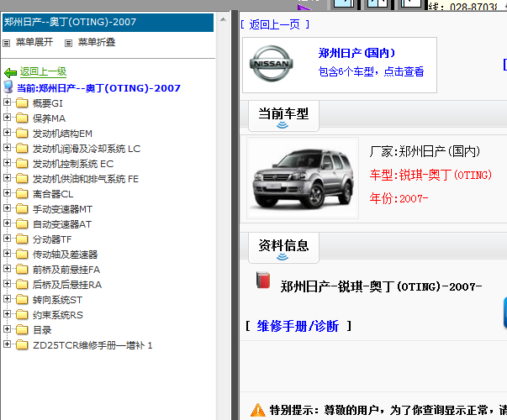Image resolution: width=507 pixels, height=420 pixels.
Task: Select the 发动机润滑及冷却系统 LC item
Action: (87, 149)
